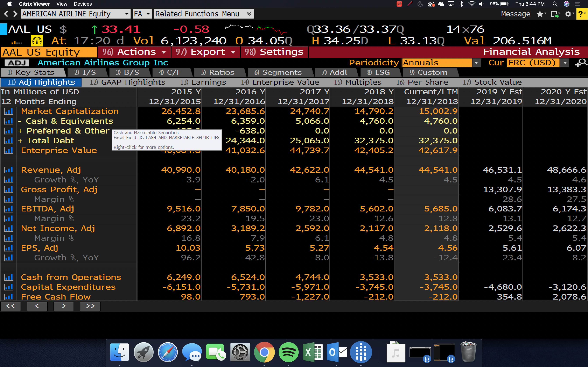Click chart icon next to Market Capitalization

click(9, 111)
